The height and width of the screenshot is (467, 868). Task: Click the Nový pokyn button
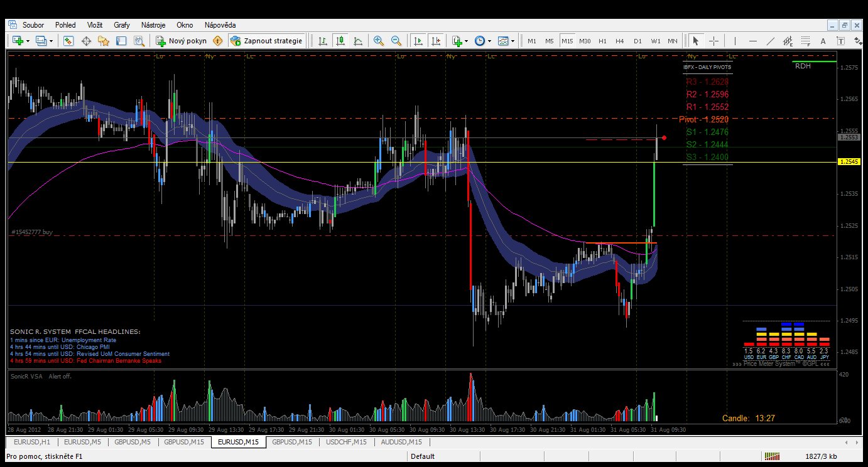(x=182, y=41)
